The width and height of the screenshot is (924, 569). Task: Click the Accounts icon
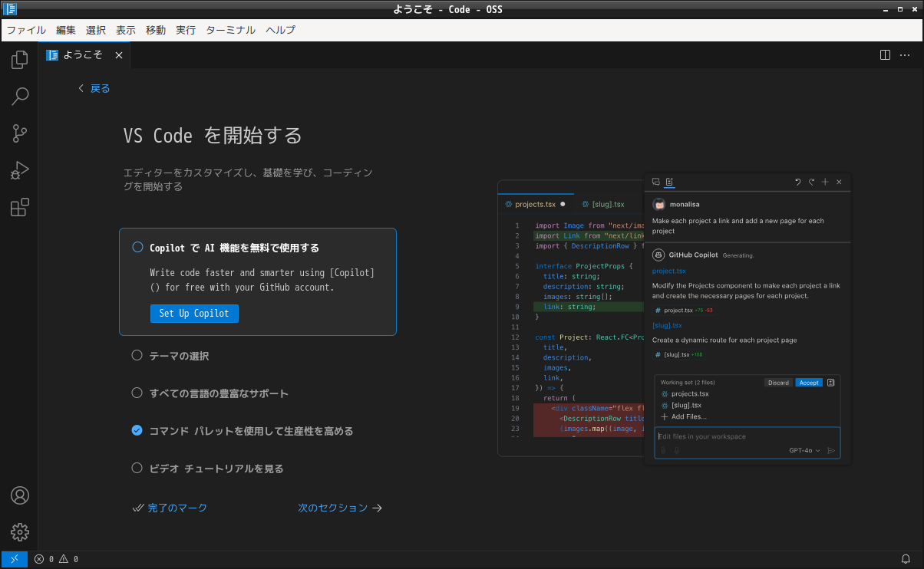pos(20,495)
